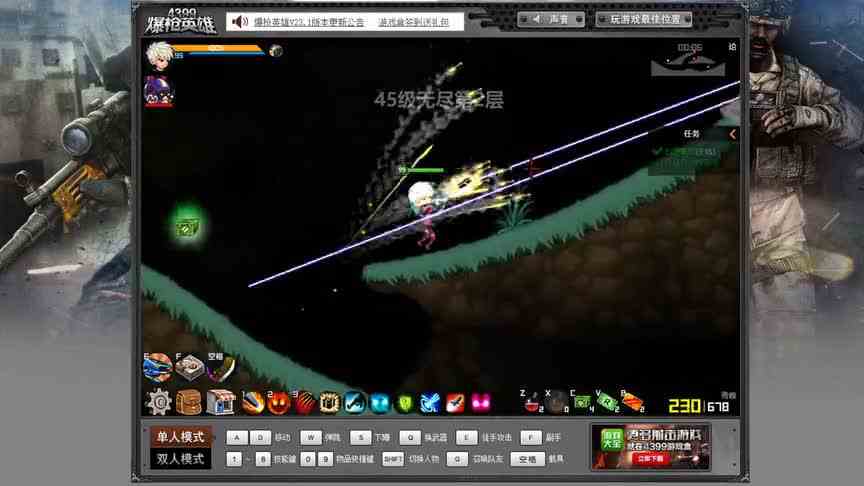
Task: Activate skill slot 1 fire slash
Action: pos(252,403)
